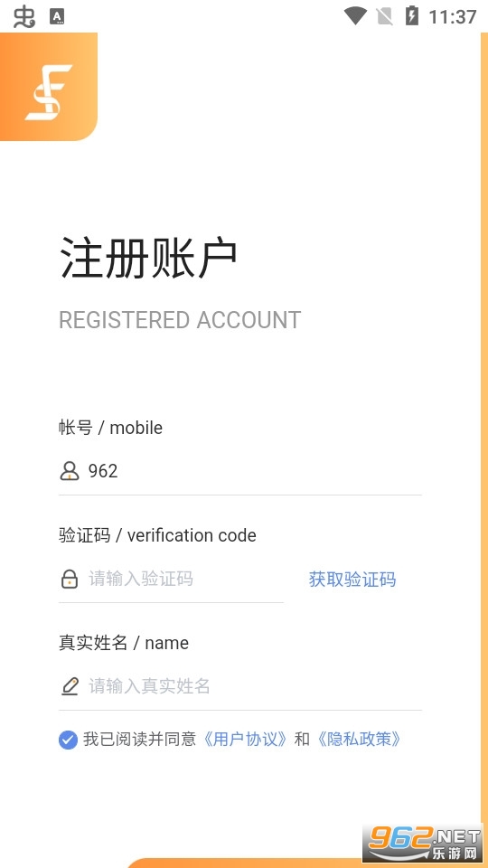Tap the 962.NET watermark logo

(422, 841)
